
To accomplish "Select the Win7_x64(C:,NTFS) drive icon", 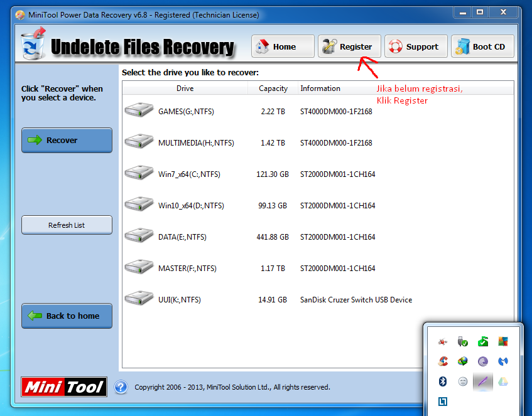I will pyautogui.click(x=138, y=173).
